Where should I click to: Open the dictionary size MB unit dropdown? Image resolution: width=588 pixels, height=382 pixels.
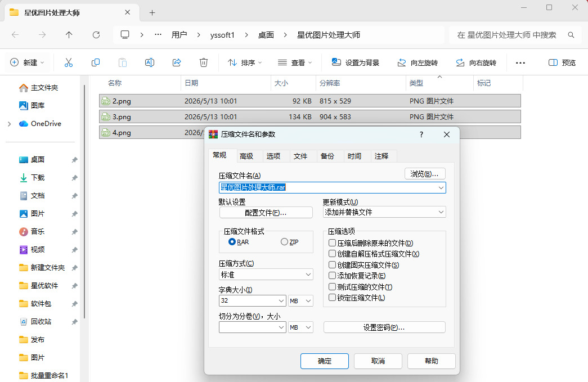point(300,300)
